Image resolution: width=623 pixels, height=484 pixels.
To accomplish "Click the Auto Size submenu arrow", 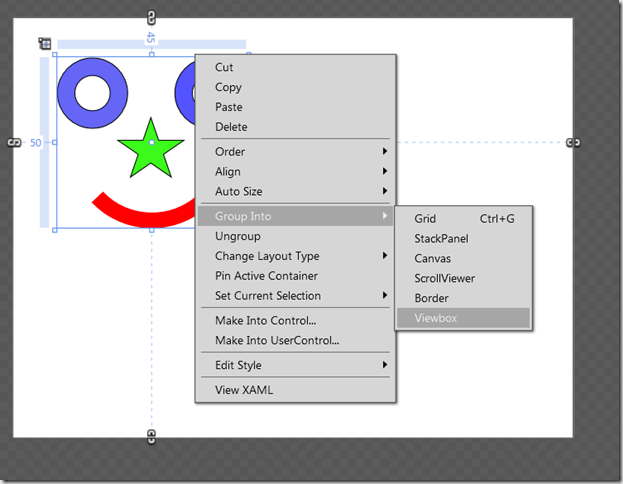I will point(385,191).
